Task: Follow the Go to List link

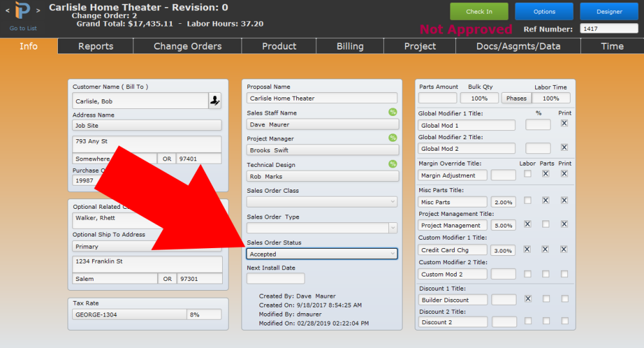Action: (23, 28)
